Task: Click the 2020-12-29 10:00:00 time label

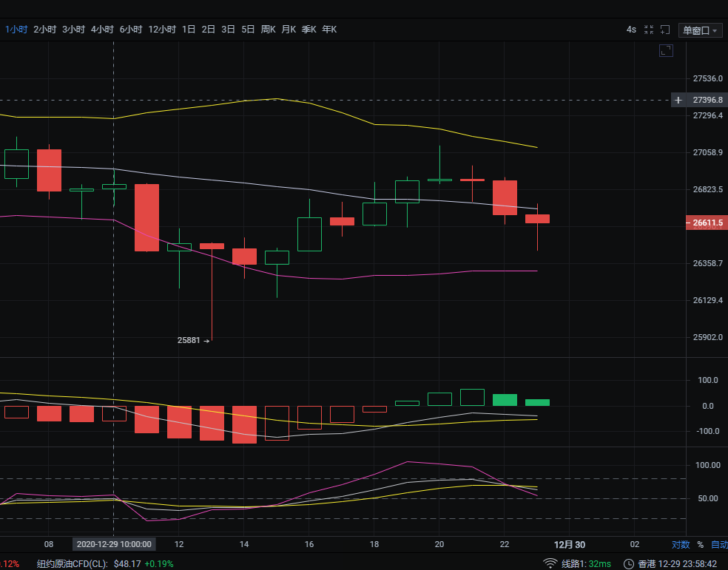Action: pos(114,544)
